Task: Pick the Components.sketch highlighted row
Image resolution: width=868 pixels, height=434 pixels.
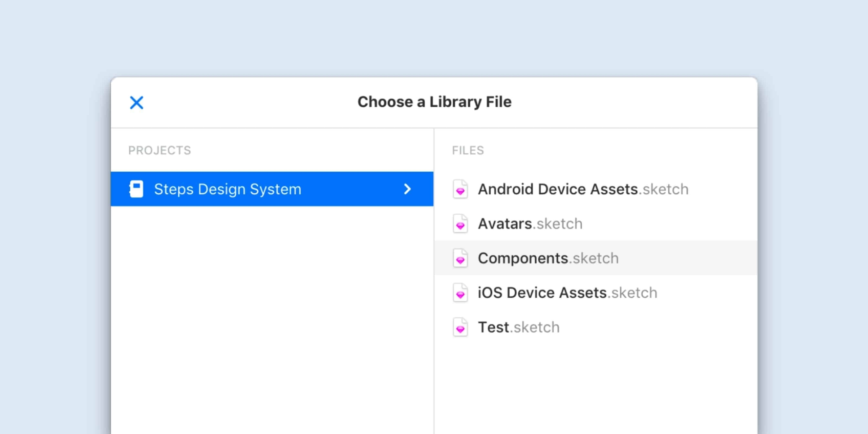Action: (596, 258)
